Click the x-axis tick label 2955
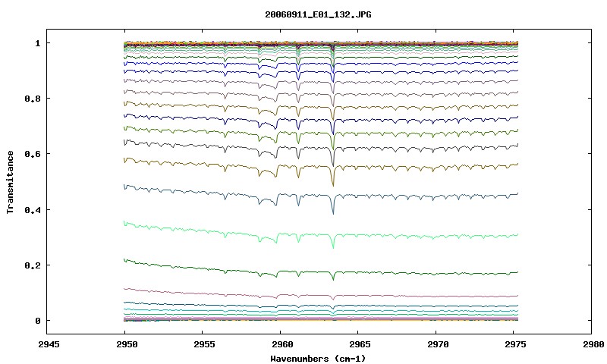This screenshot has width=607, height=364. (204, 344)
